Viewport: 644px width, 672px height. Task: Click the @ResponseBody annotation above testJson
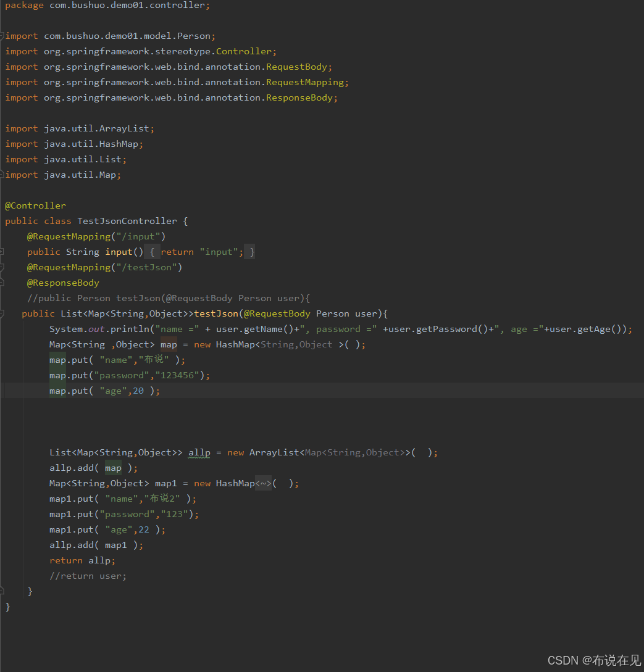[63, 283]
